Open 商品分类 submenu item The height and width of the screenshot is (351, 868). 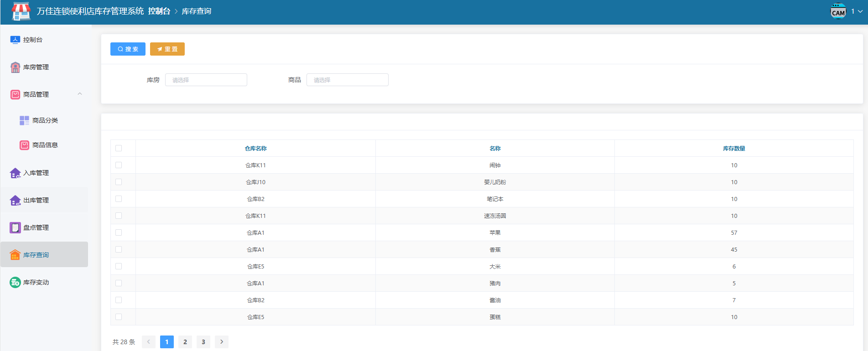point(45,120)
